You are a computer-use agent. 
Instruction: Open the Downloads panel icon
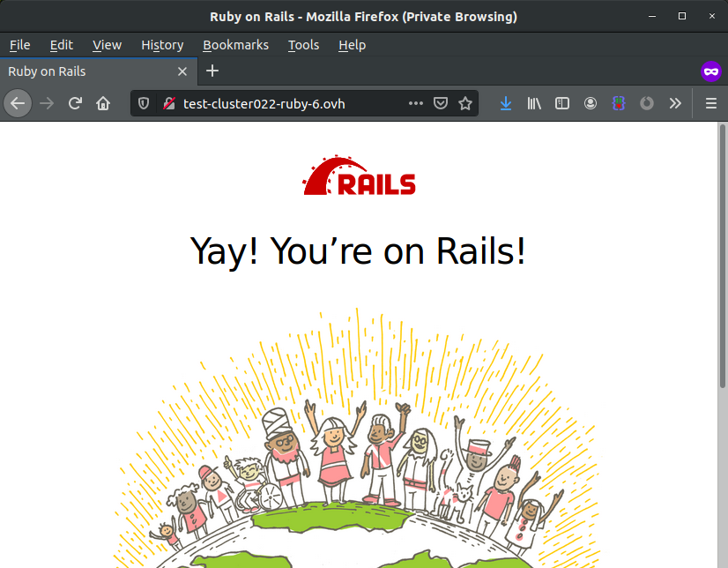505,103
